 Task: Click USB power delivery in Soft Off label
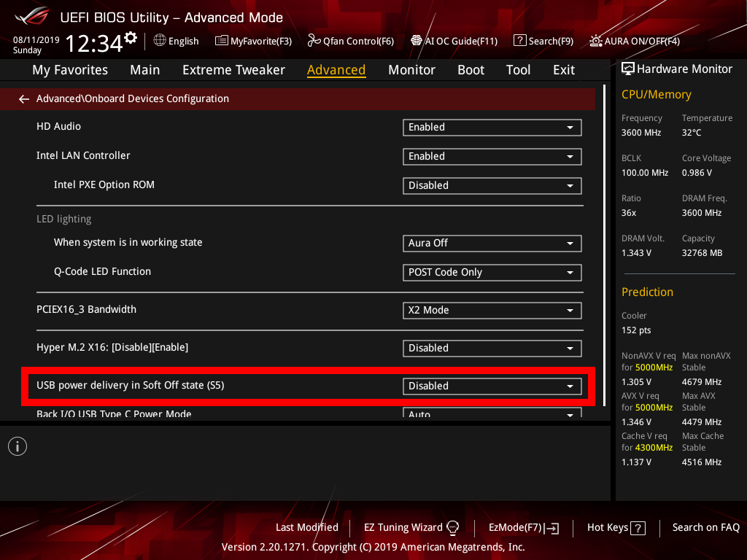point(130,385)
